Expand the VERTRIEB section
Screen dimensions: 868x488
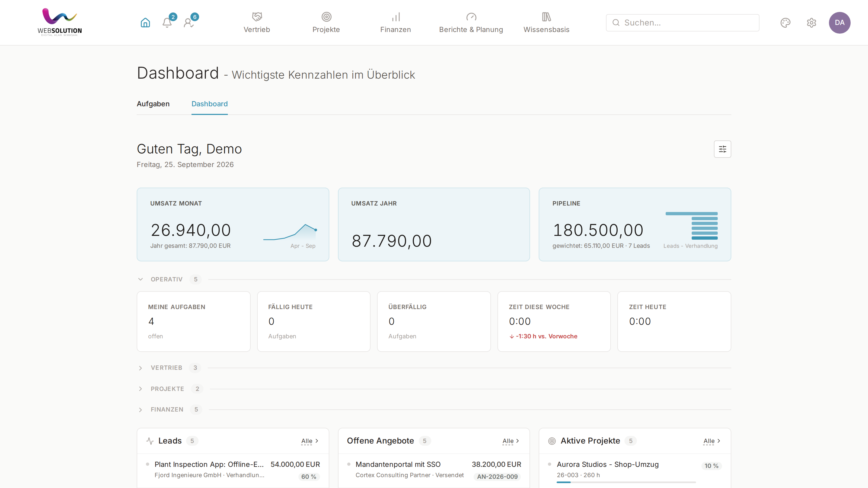click(x=141, y=368)
